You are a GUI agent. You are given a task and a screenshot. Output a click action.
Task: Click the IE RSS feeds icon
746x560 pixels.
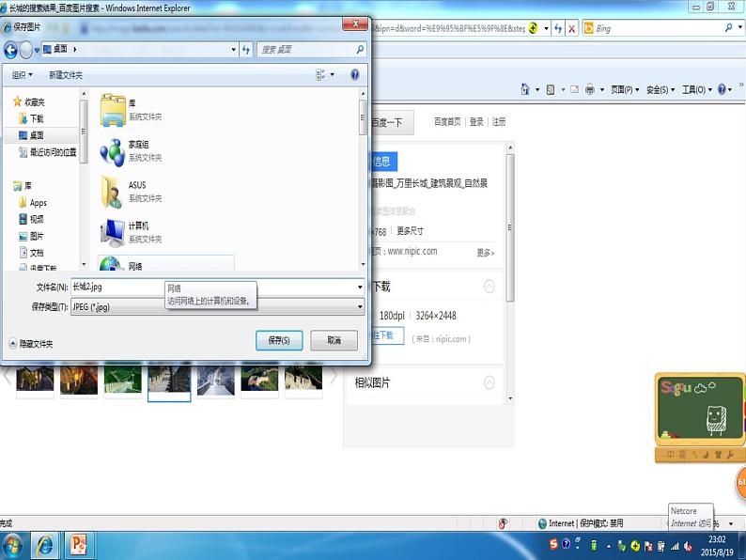551,89
